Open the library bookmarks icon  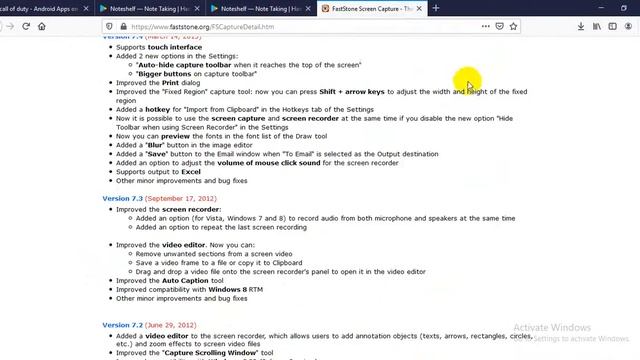click(597, 27)
